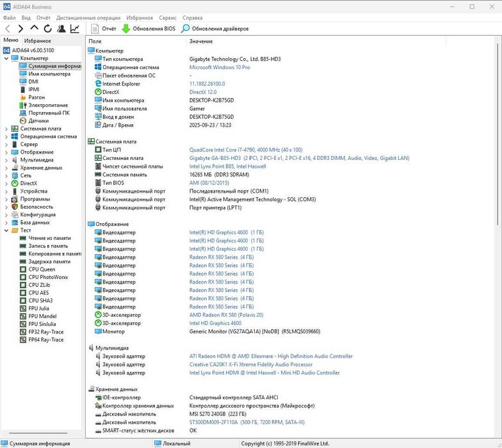This screenshot has height=448, width=502.
Task: Open the Электропитание power item
Action: click(x=48, y=105)
